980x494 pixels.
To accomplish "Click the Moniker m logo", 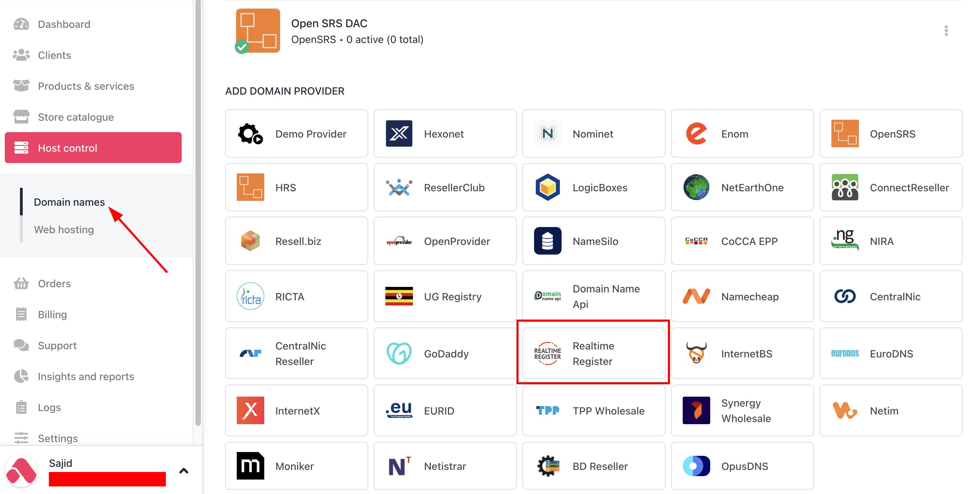I will 250,466.
